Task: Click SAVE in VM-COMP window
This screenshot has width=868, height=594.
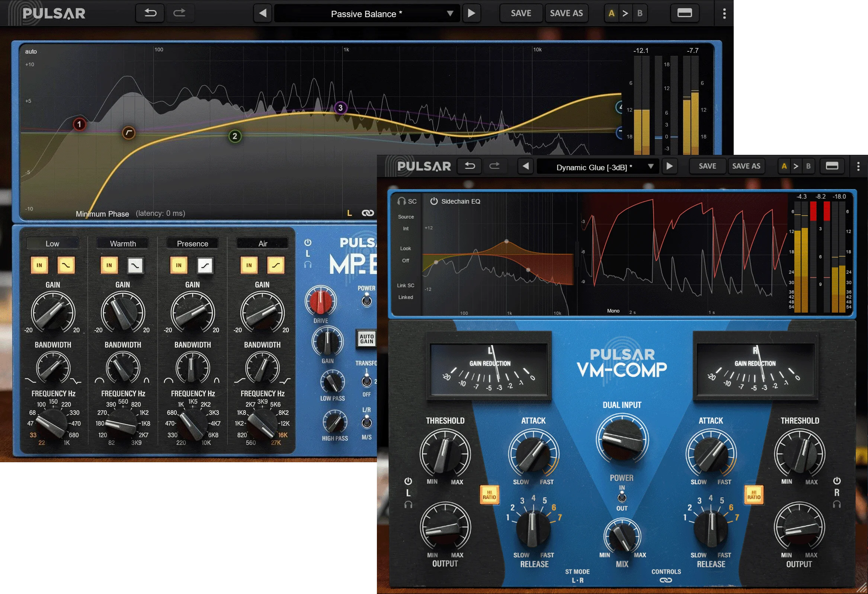Action: coord(707,166)
